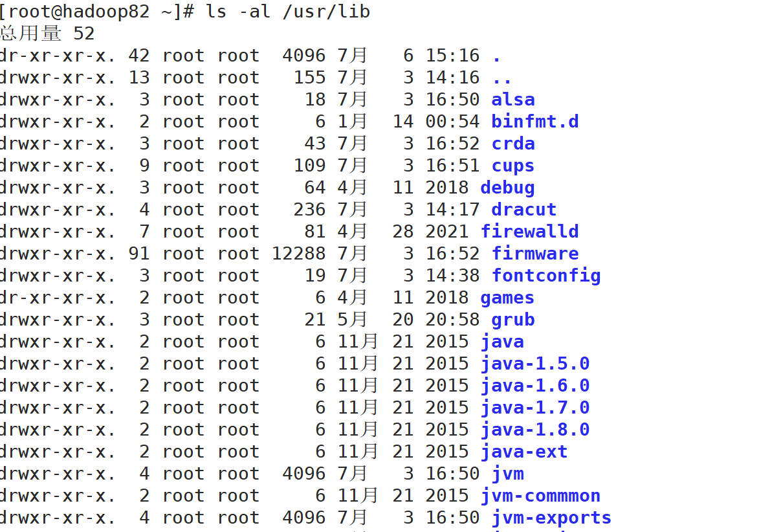Select the java-ext directory name
This screenshot has width=781, height=532.
(x=523, y=452)
